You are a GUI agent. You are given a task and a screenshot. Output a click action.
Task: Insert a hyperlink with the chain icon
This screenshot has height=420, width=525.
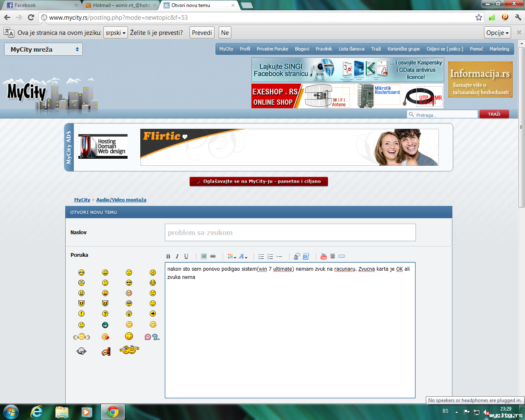click(213, 256)
